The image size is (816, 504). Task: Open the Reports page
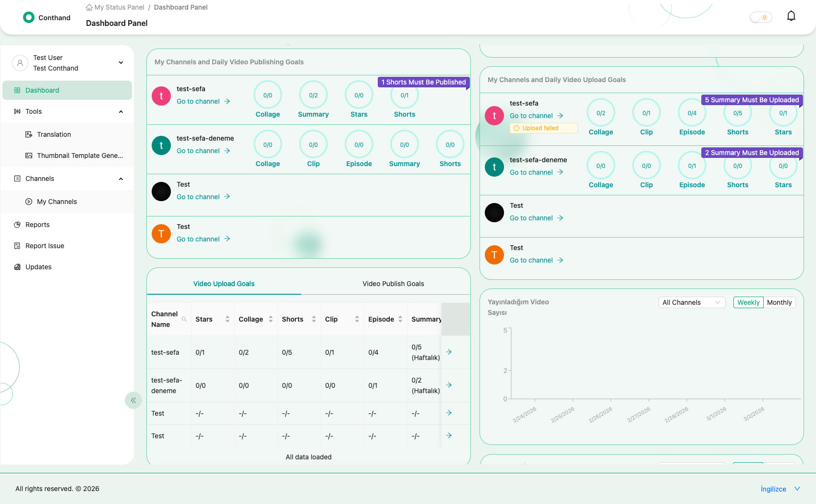pyautogui.click(x=37, y=225)
